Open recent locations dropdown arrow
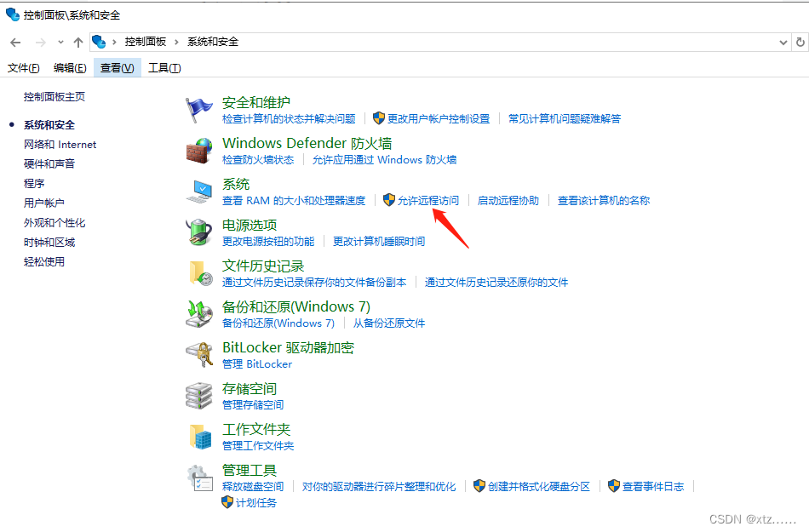This screenshot has height=532, width=809. tap(60, 43)
